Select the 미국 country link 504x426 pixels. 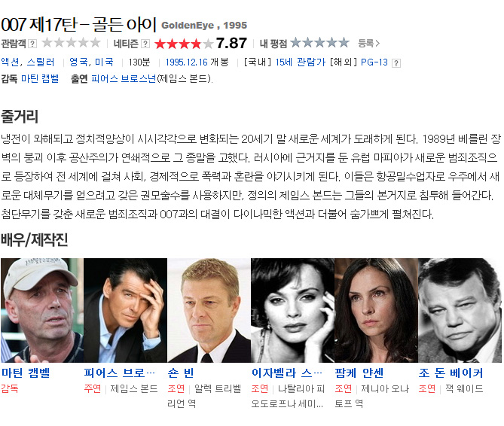click(104, 62)
